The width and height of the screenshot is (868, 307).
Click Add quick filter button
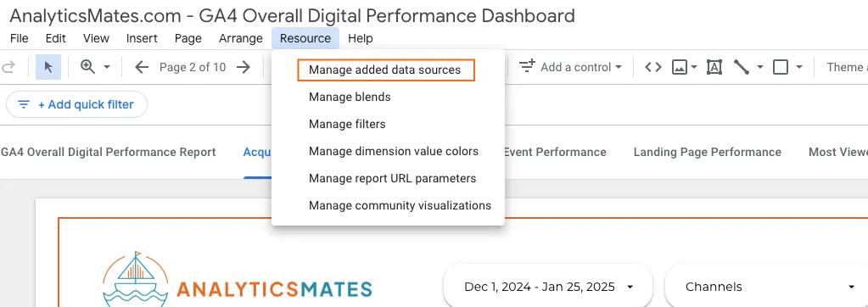click(x=76, y=104)
